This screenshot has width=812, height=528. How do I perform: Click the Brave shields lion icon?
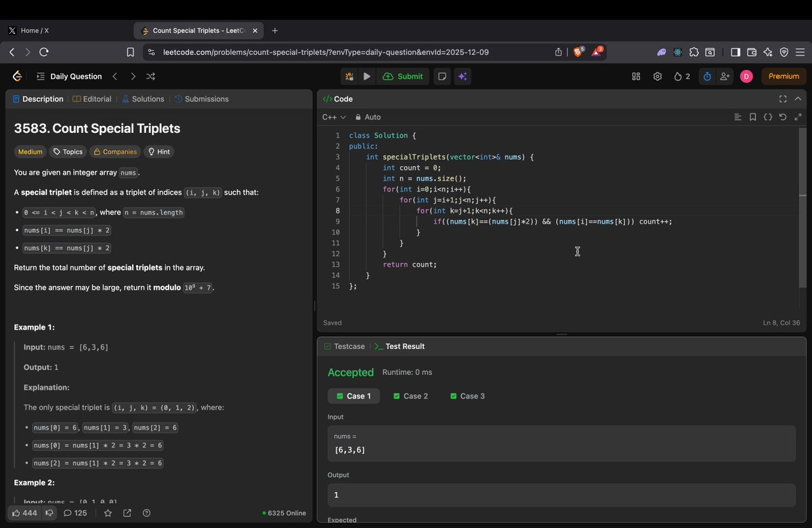(578, 52)
